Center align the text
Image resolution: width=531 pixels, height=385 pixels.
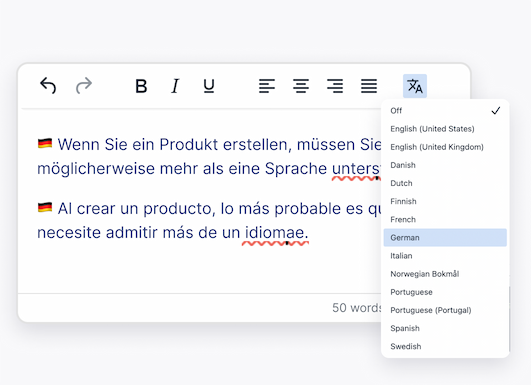click(x=301, y=86)
